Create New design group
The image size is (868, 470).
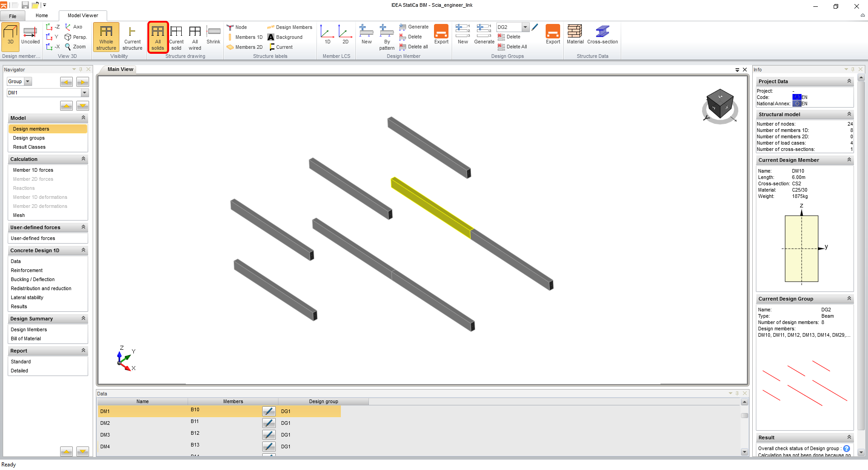[463, 35]
